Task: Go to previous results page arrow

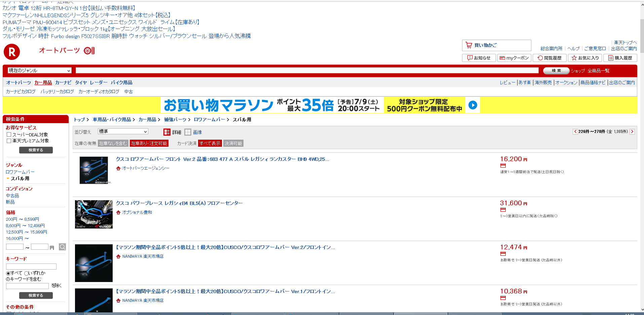Action: coord(575,132)
